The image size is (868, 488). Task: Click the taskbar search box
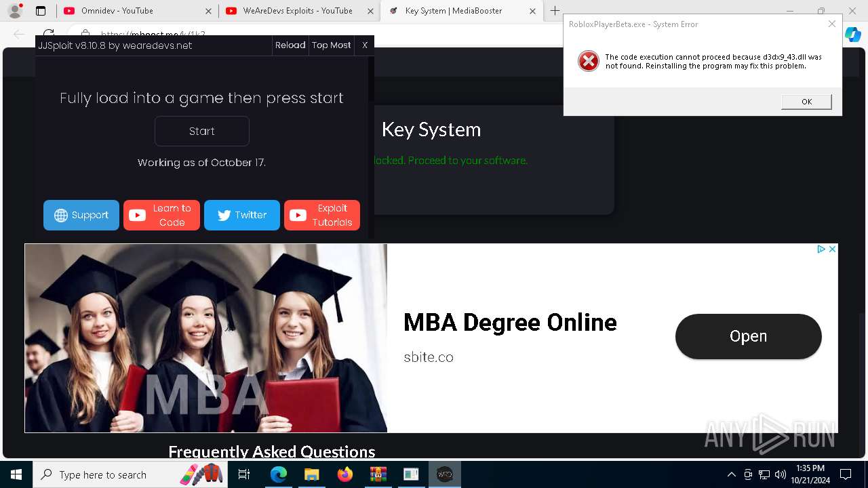[132, 474]
